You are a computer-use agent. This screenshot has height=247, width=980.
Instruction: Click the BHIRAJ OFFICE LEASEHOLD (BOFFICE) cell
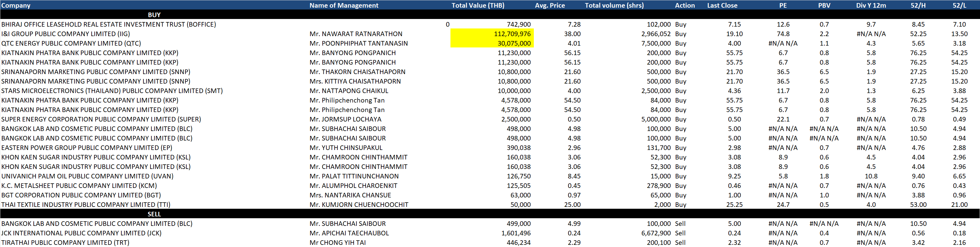tap(108, 24)
